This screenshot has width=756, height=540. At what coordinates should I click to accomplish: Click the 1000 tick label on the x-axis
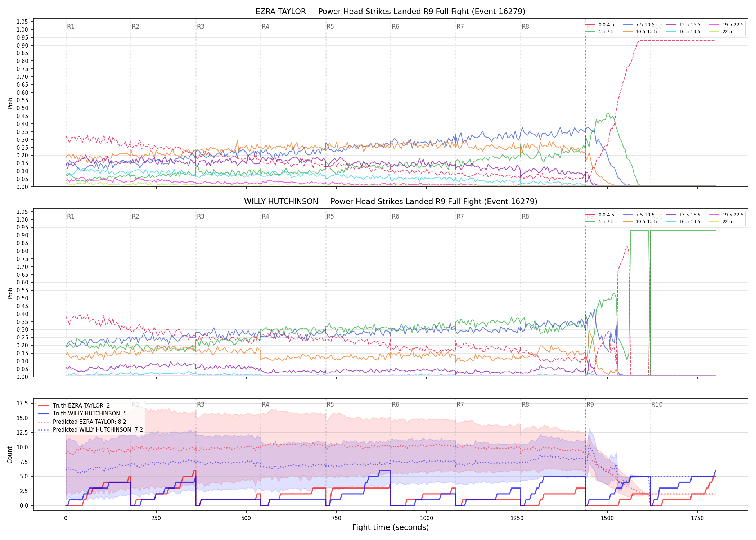[x=427, y=518]
